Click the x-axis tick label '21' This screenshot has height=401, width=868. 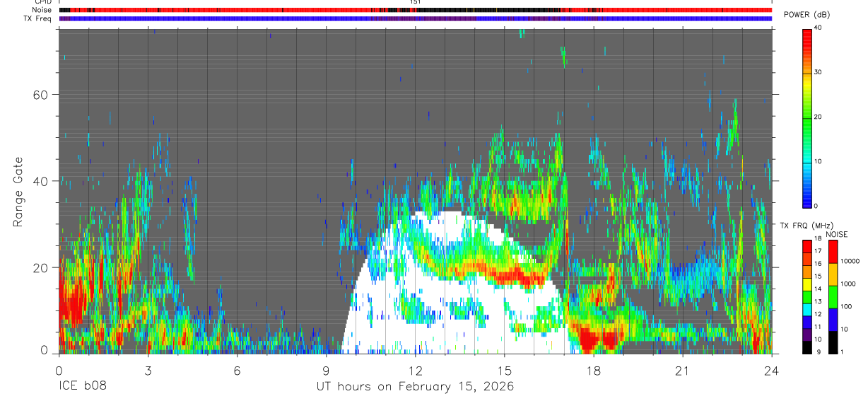[x=682, y=371]
